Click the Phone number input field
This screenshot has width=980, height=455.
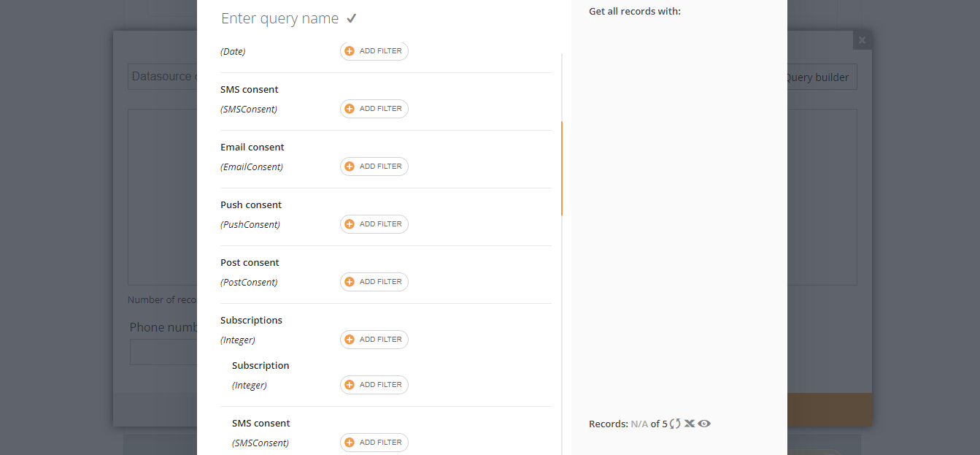(x=163, y=352)
